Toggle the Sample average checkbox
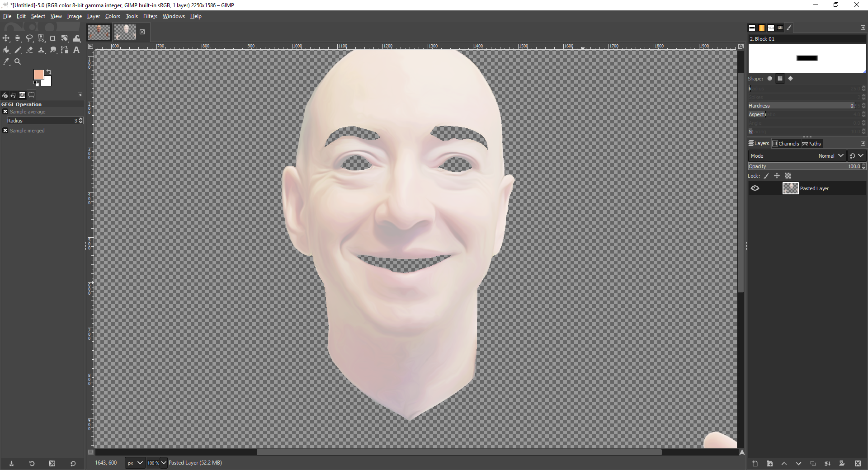The width and height of the screenshot is (868, 470). click(5, 112)
